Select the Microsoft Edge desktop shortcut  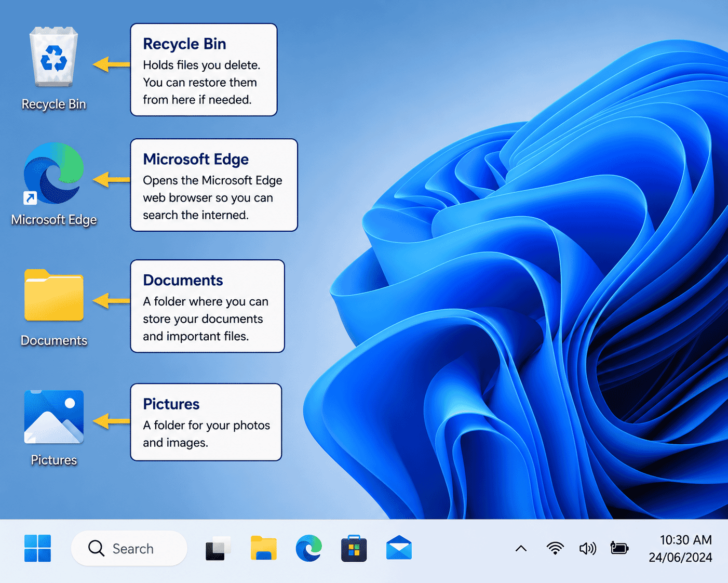tap(53, 173)
